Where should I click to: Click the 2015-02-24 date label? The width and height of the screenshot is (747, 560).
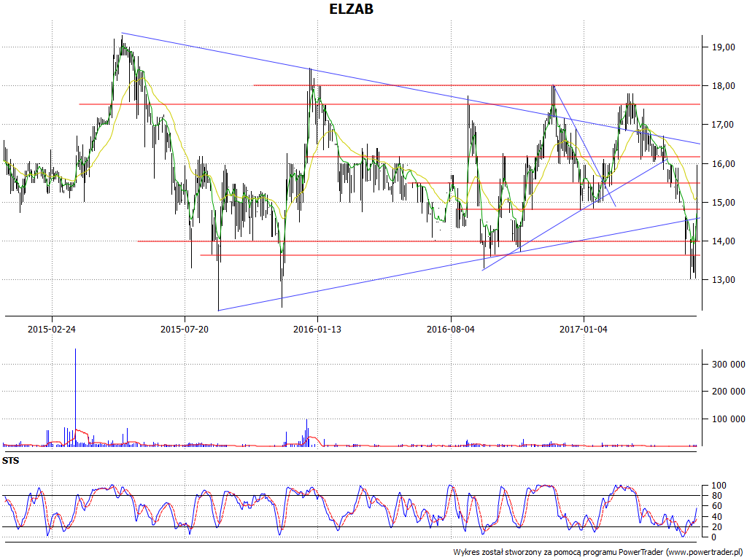coord(52,329)
